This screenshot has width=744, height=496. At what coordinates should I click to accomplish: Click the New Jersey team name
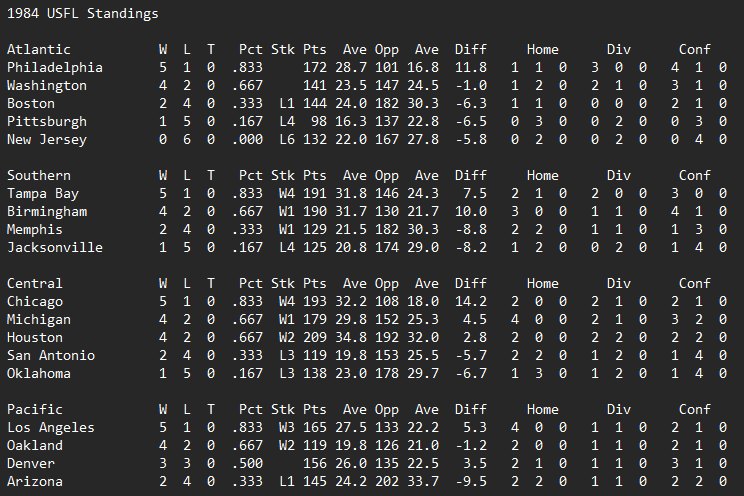(x=47, y=139)
